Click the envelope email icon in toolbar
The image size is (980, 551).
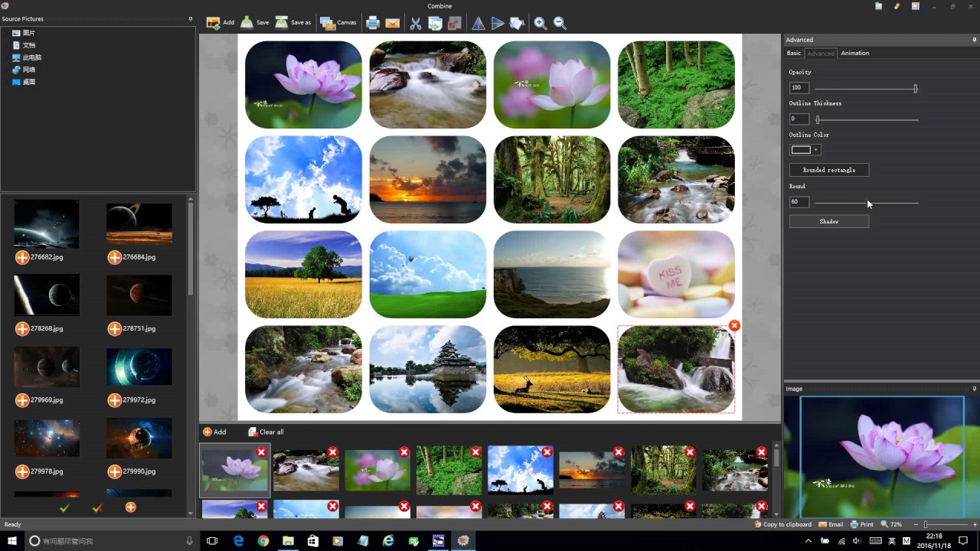393,23
